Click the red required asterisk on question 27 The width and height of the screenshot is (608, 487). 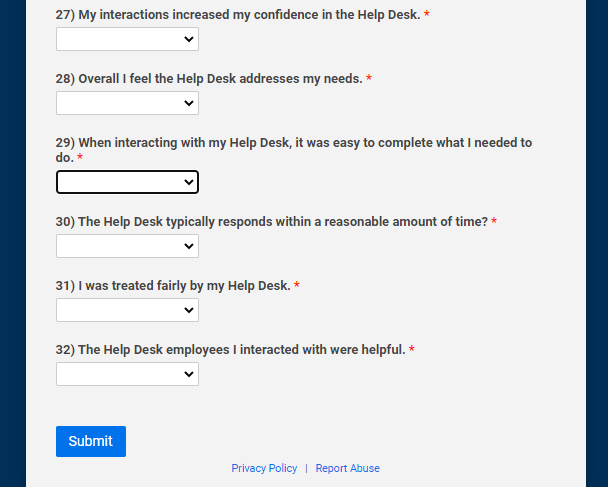point(427,16)
